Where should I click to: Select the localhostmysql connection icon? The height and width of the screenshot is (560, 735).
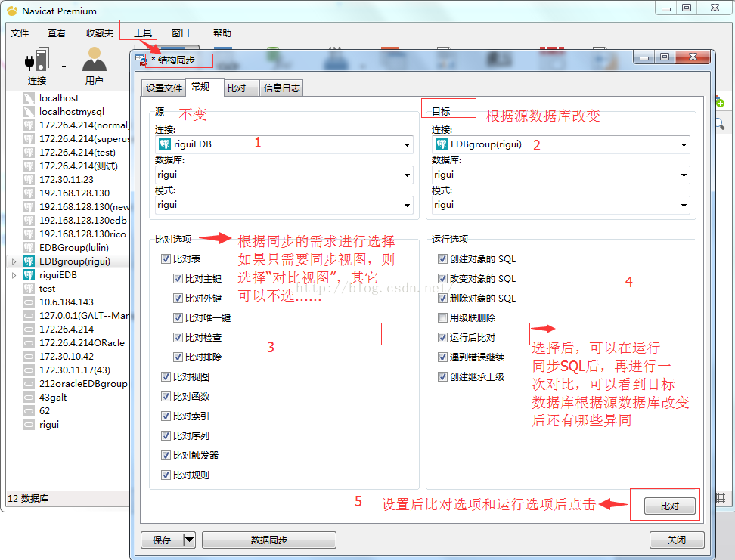click(29, 112)
